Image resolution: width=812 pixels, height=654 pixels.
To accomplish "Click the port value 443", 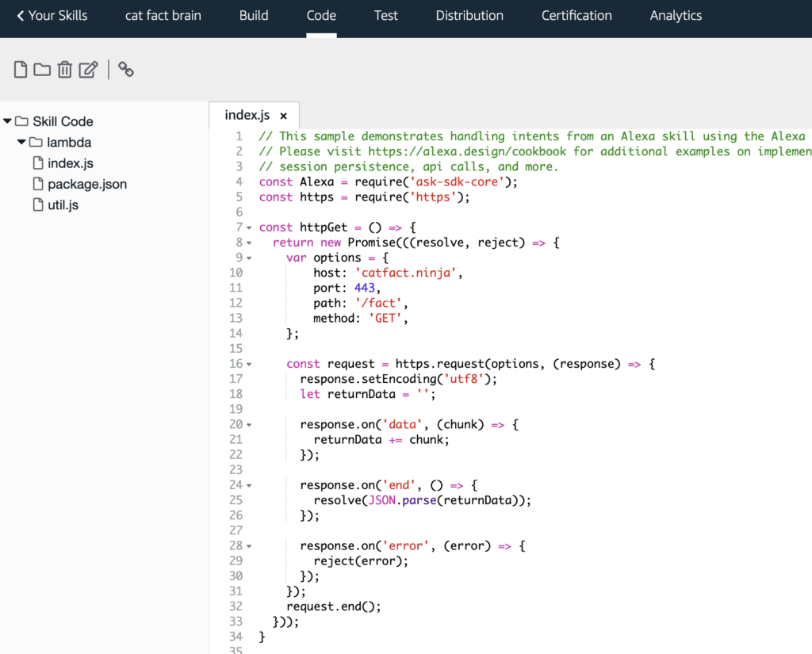I will click(365, 288).
